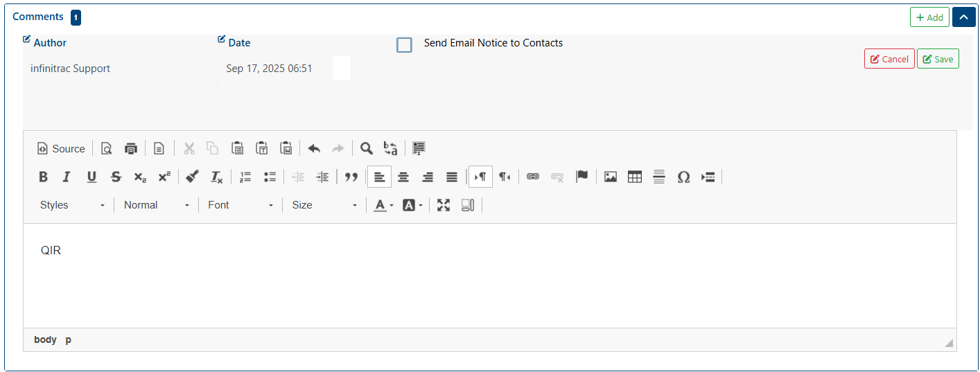Open the Font dropdown
The height and width of the screenshot is (372, 980).
coord(240,205)
